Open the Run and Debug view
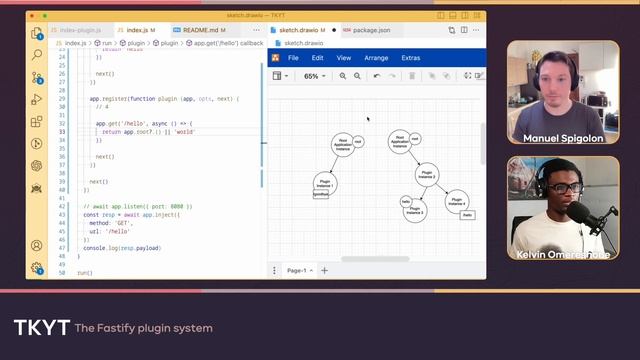 tap(37, 99)
